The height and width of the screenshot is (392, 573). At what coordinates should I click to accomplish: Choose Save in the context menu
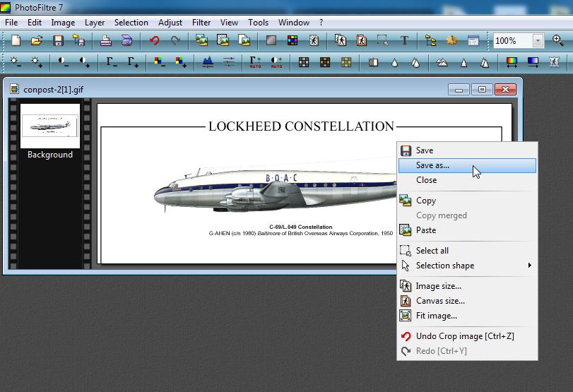(x=467, y=150)
